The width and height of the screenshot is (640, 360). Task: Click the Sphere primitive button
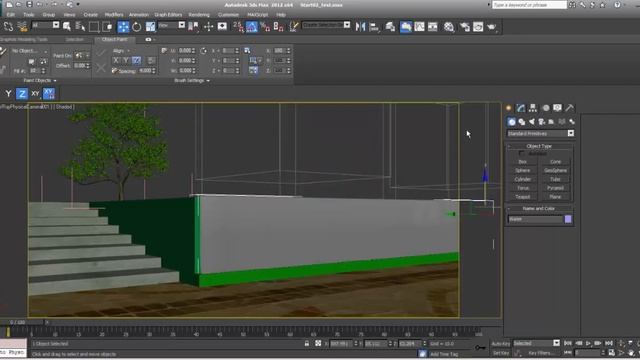click(x=522, y=171)
